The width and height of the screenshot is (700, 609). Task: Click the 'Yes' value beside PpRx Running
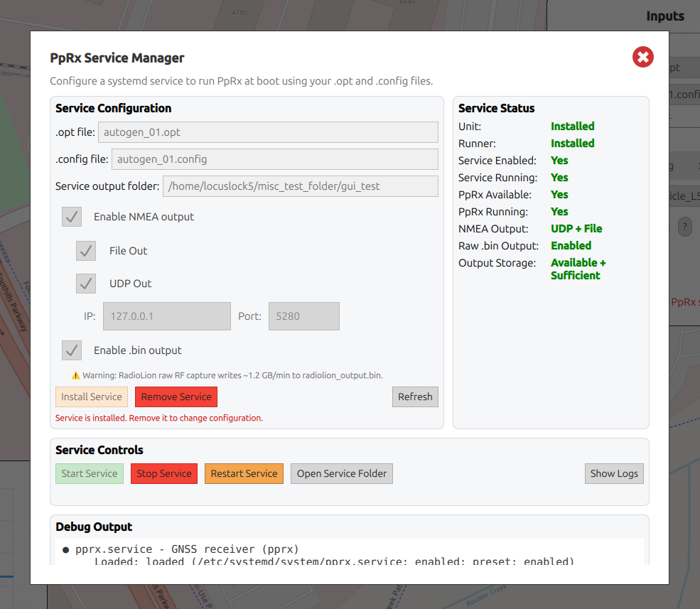coord(559,212)
